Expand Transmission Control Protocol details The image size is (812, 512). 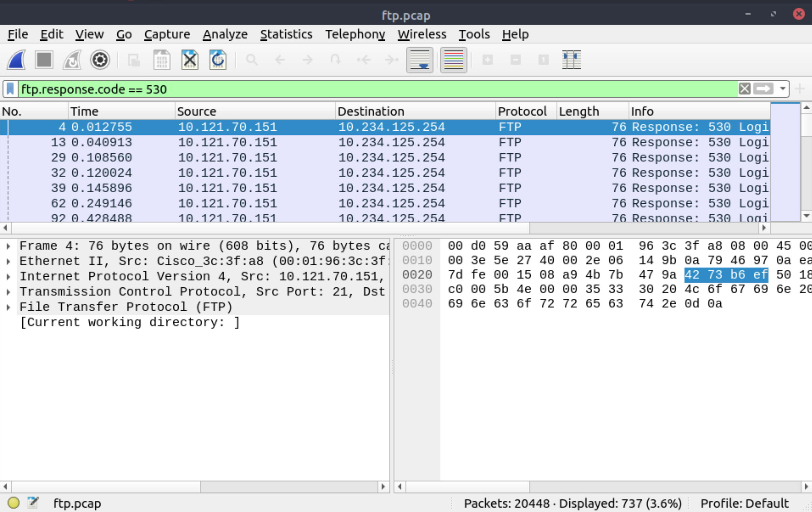pos(8,292)
